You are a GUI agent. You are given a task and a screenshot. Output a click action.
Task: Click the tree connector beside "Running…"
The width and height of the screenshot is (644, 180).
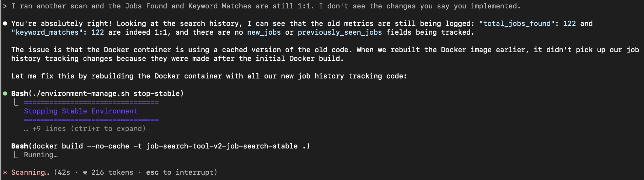coord(16,155)
